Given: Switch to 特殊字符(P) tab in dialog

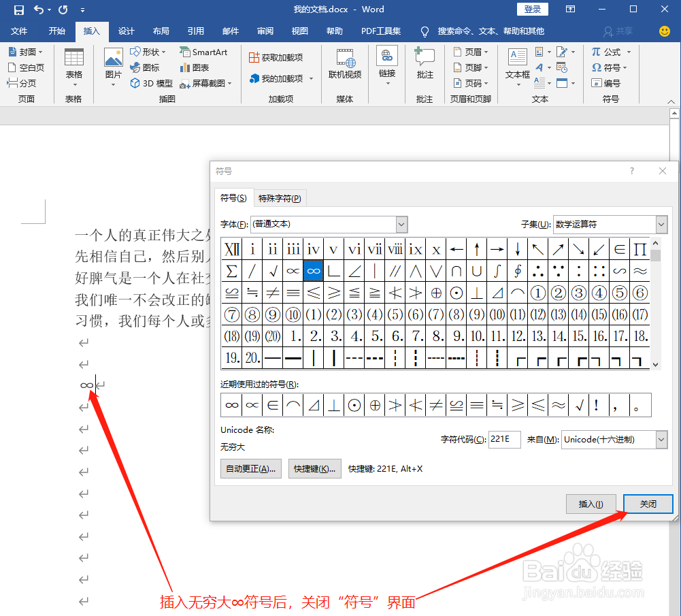Looking at the screenshot, I should (280, 199).
